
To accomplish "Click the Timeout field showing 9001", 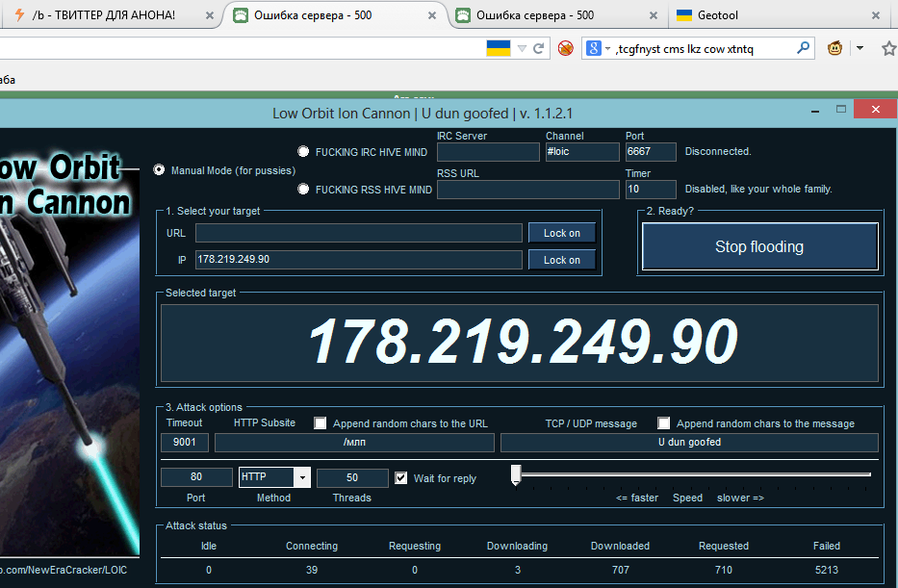I will [185, 442].
